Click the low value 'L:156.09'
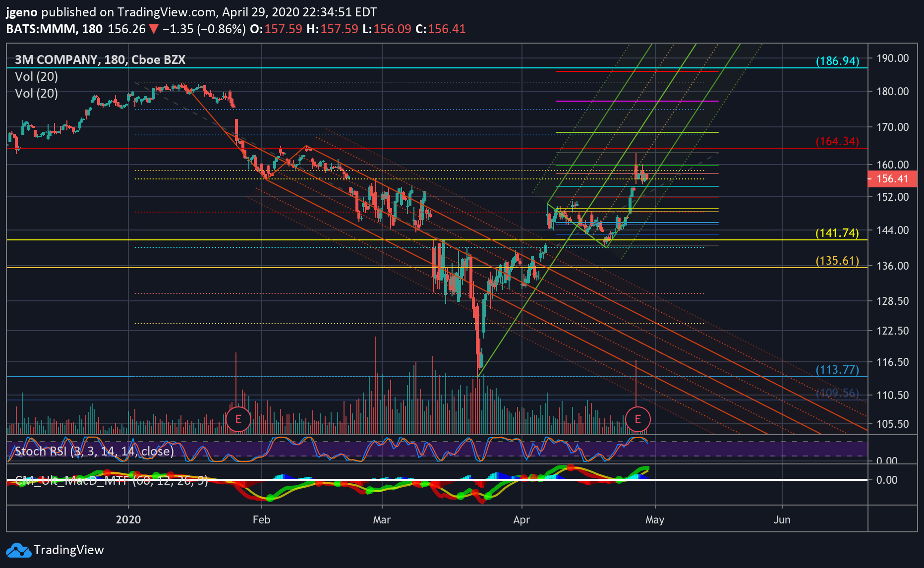The image size is (924, 568). (x=387, y=29)
